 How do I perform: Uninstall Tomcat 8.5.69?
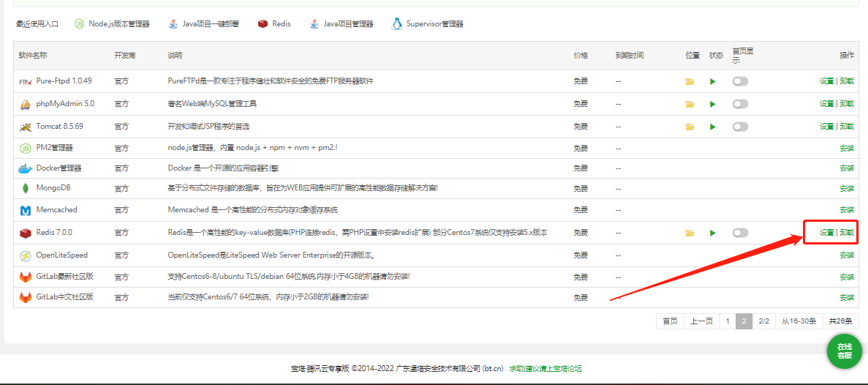tap(846, 127)
